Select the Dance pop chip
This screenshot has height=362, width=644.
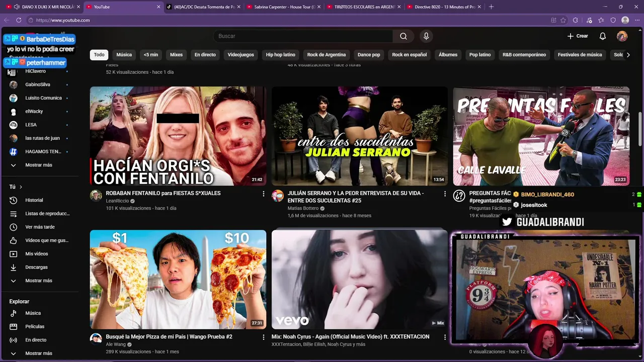click(369, 55)
